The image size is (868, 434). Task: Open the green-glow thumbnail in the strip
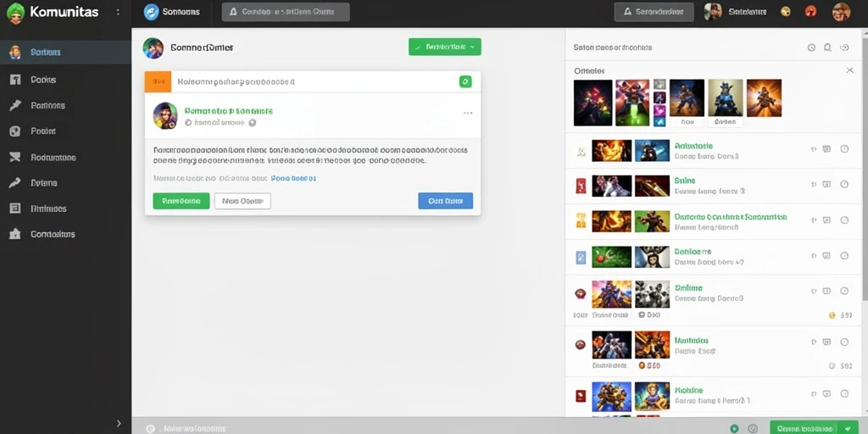coord(632,103)
